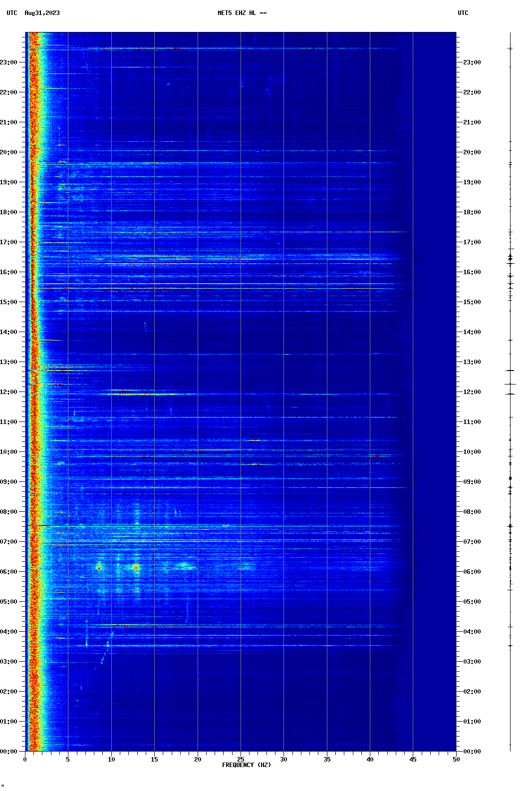Screen dimensions: 532x791
Task: Select the 00:00 label on right axis
Action: [472, 752]
